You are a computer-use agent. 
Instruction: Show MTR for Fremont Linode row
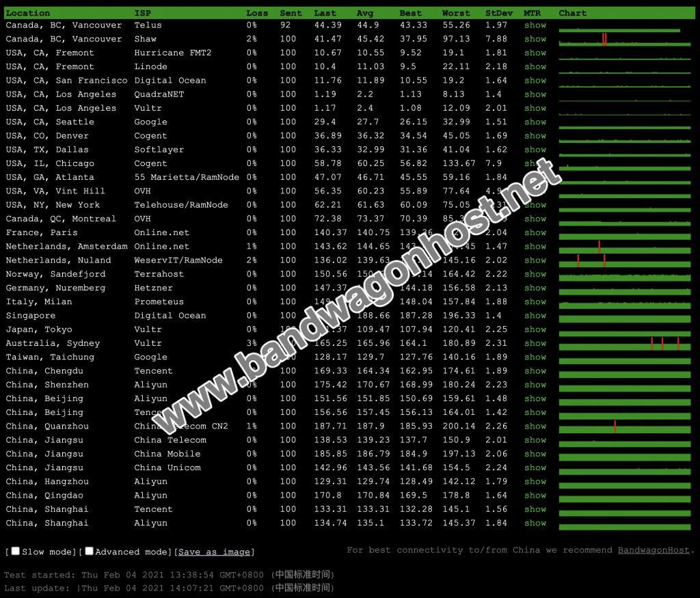(x=535, y=67)
